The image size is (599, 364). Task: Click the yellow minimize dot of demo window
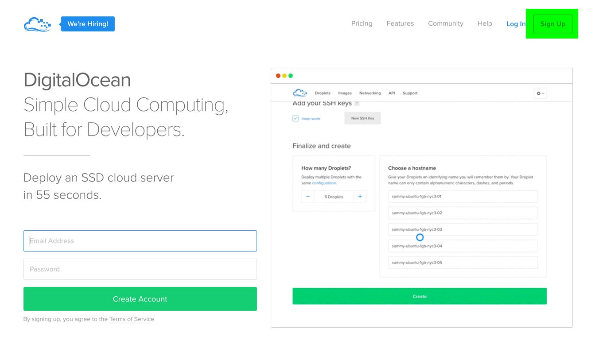pyautogui.click(x=284, y=76)
